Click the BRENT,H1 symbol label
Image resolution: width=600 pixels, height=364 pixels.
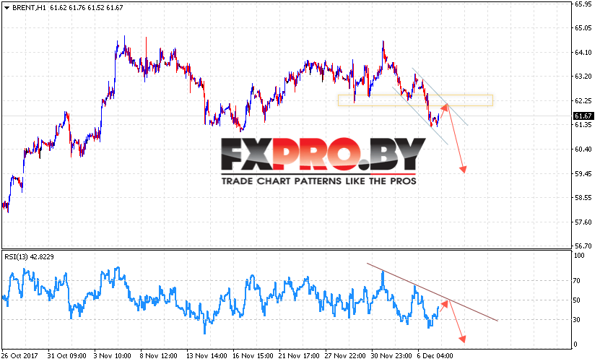tap(29, 8)
